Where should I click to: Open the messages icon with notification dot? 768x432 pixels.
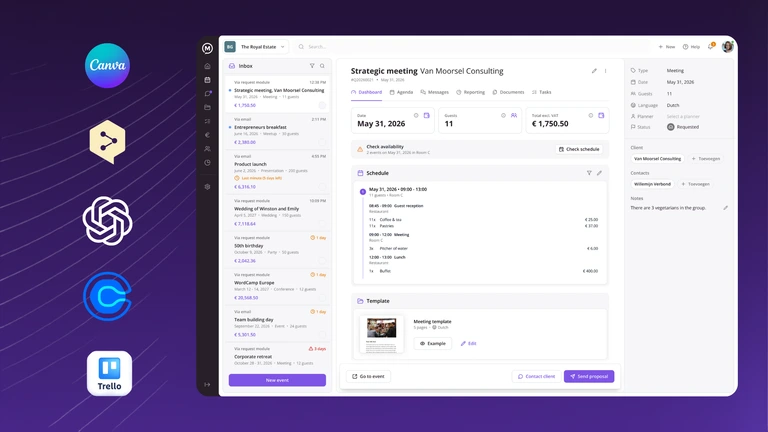point(207,94)
